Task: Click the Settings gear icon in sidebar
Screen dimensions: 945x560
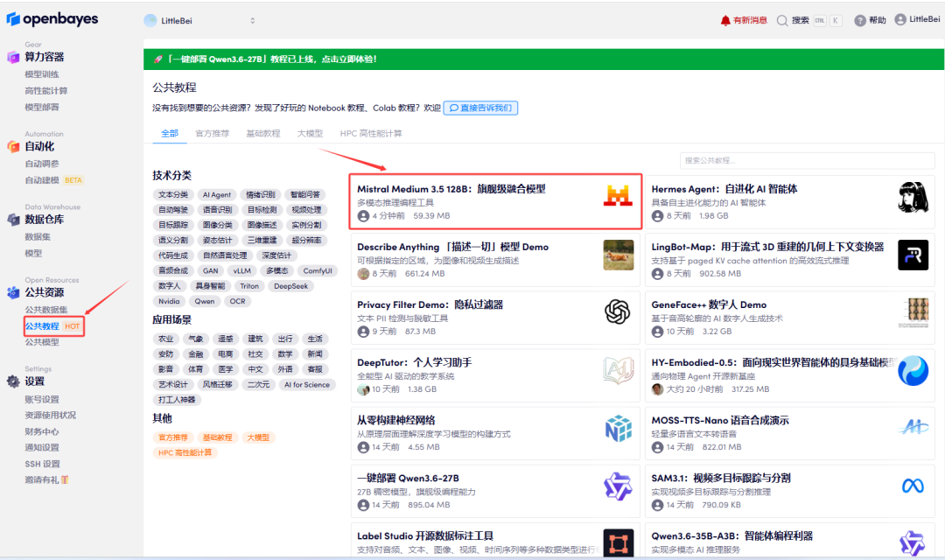Action: [13, 381]
